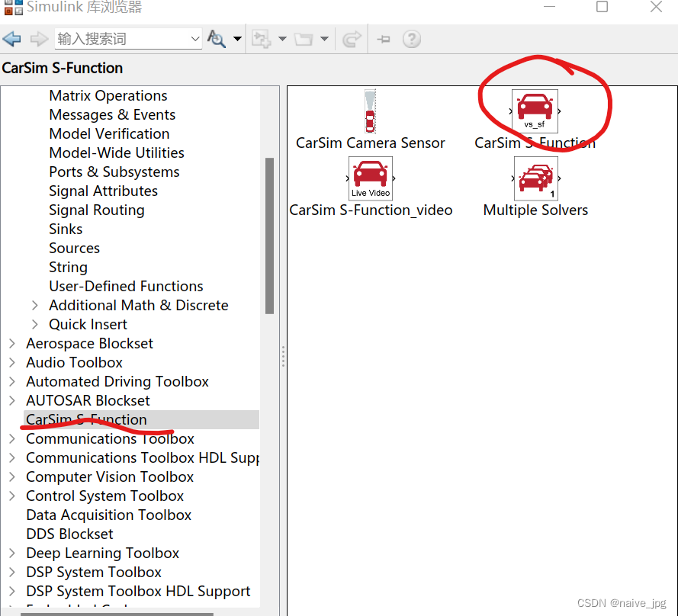Open the new model dropdown arrow

[282, 39]
